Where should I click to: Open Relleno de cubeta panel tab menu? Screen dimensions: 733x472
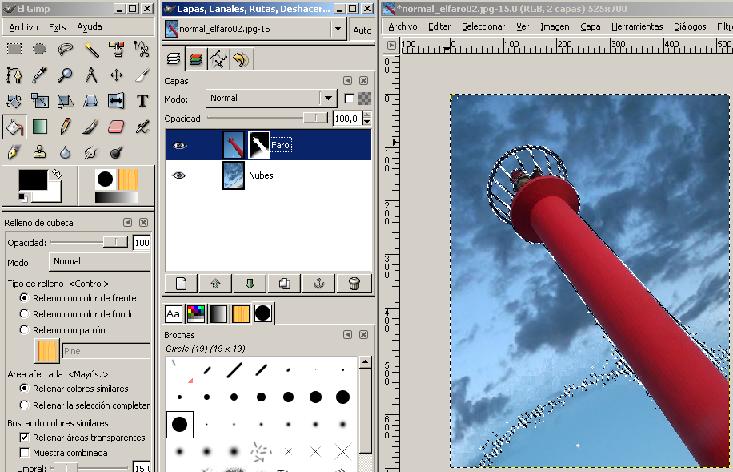128,222
